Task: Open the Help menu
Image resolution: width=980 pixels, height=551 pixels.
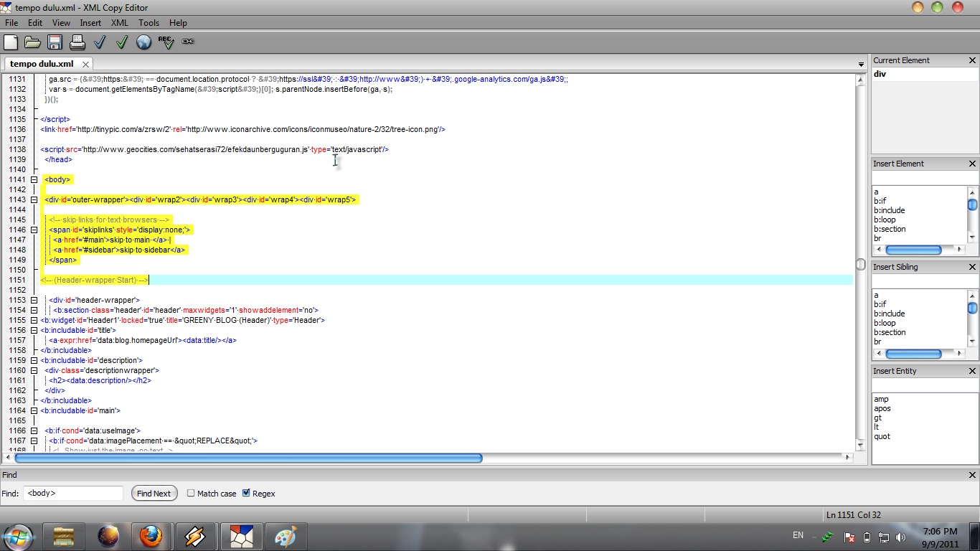Action: [x=178, y=23]
